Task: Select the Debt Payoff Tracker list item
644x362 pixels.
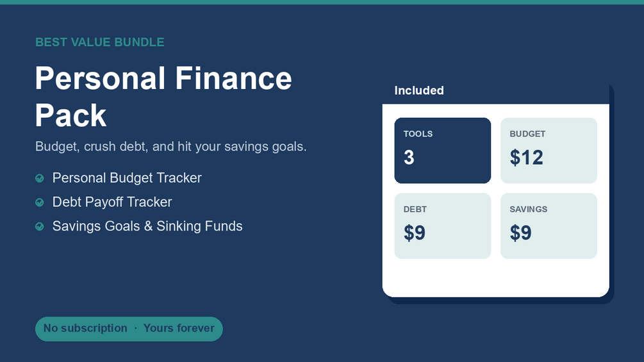Action: tap(104, 202)
